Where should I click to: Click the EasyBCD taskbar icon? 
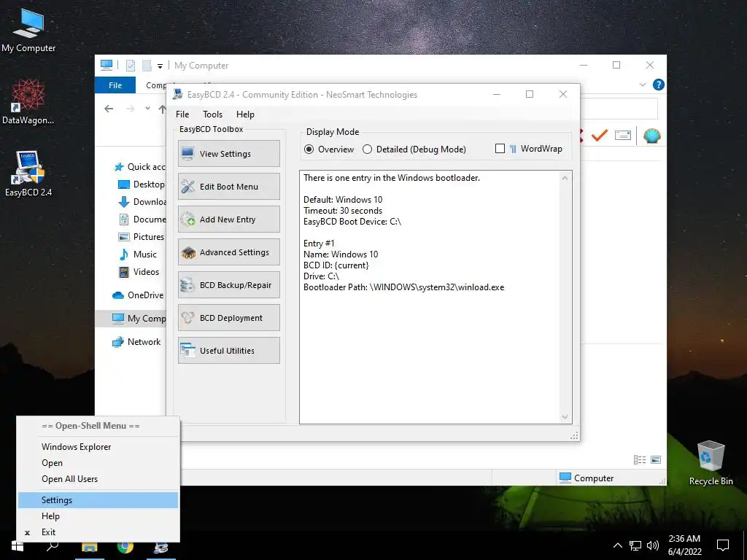point(161,547)
